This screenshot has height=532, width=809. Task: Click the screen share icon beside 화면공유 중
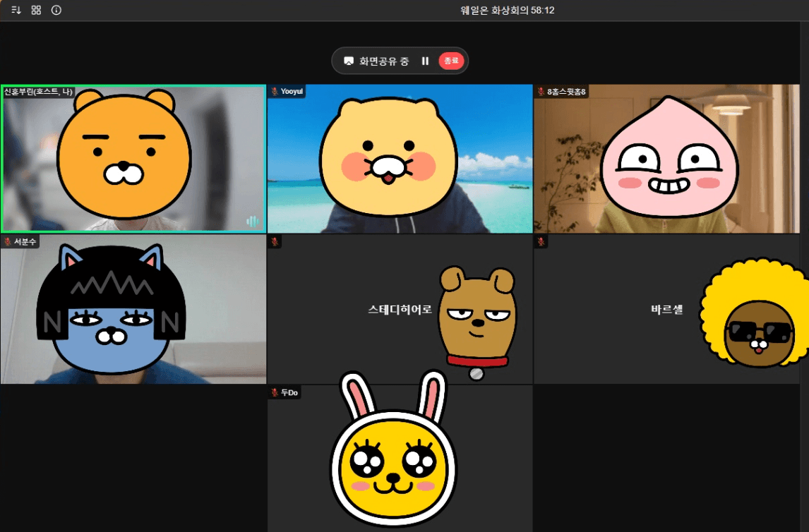coord(348,61)
